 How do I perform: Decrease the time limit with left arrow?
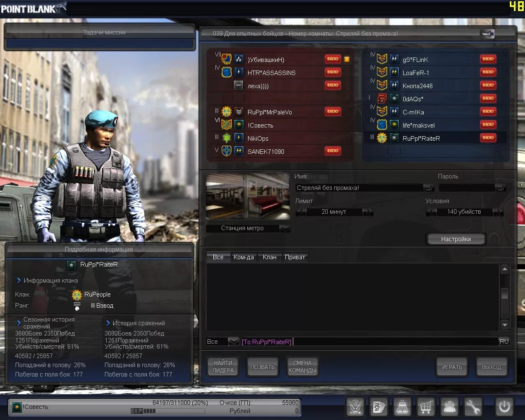[x=301, y=212]
